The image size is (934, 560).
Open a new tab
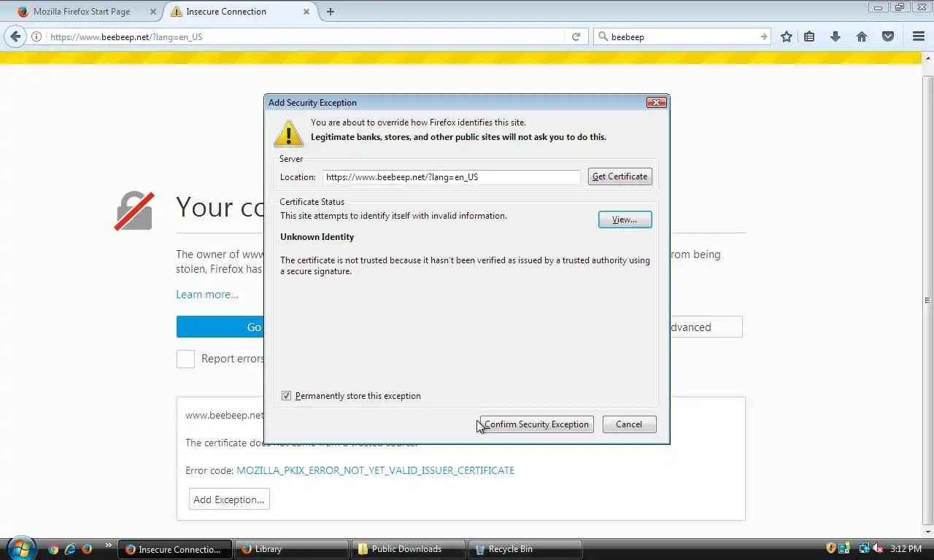[x=331, y=12]
